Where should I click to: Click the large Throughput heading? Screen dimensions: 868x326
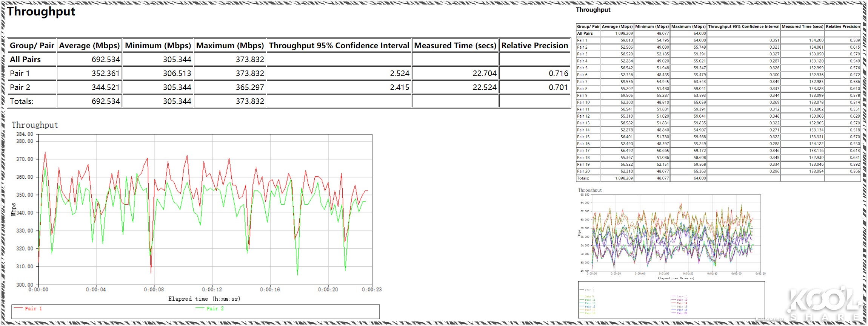point(41,11)
